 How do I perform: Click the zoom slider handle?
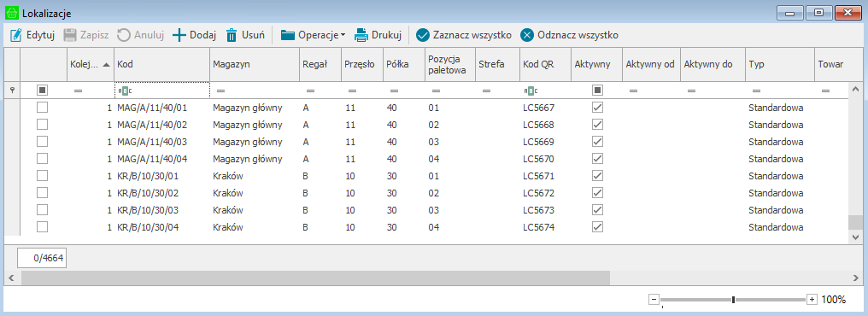(x=733, y=300)
